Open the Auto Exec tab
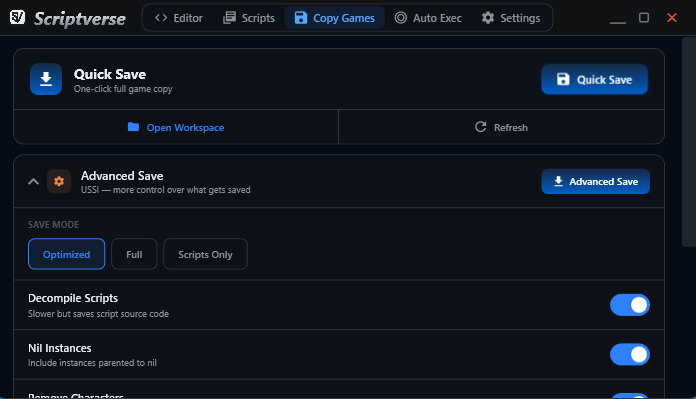Image resolution: width=696 pixels, height=399 pixels. [x=428, y=18]
